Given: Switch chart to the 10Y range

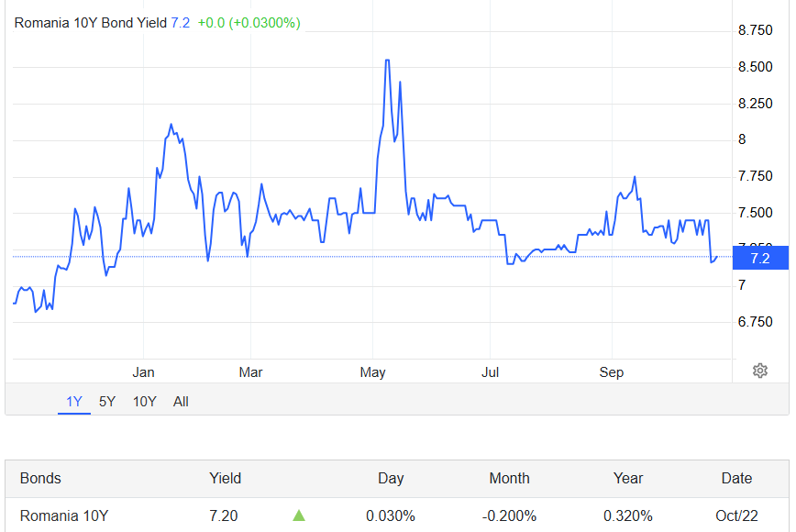Looking at the screenshot, I should pos(144,401).
